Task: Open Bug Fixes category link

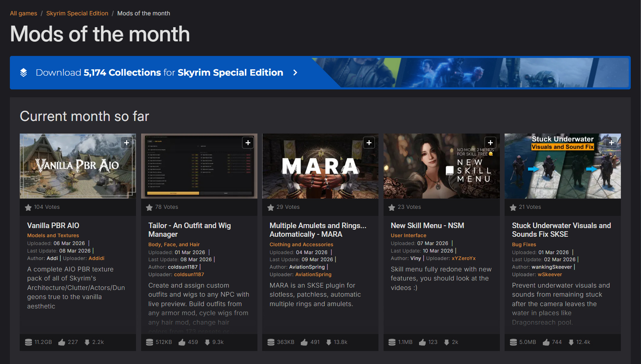Action: pyautogui.click(x=524, y=245)
